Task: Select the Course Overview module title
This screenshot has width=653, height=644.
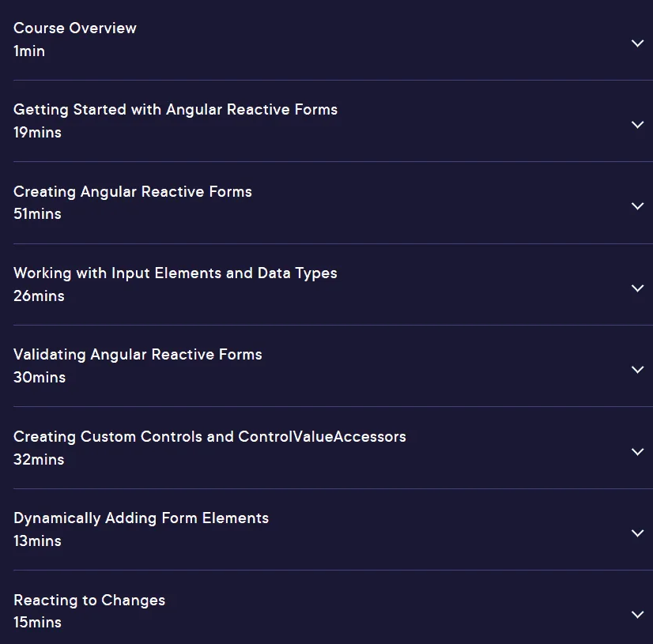Action: click(x=75, y=28)
